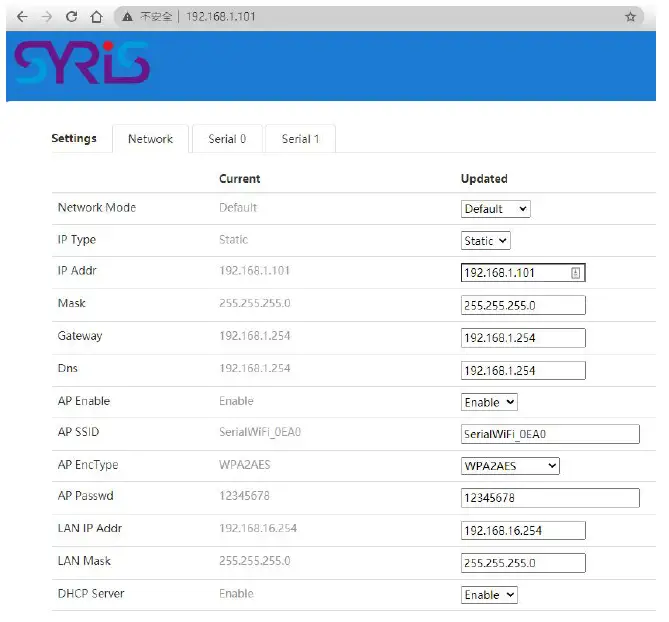The image size is (669, 622).
Task: Click the Updated column header
Action: point(484,179)
